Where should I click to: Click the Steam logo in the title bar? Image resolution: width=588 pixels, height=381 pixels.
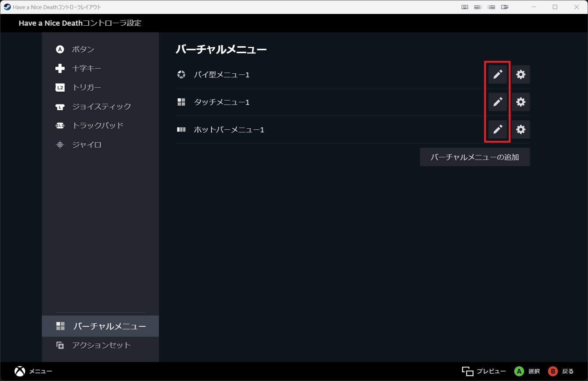pos(7,7)
